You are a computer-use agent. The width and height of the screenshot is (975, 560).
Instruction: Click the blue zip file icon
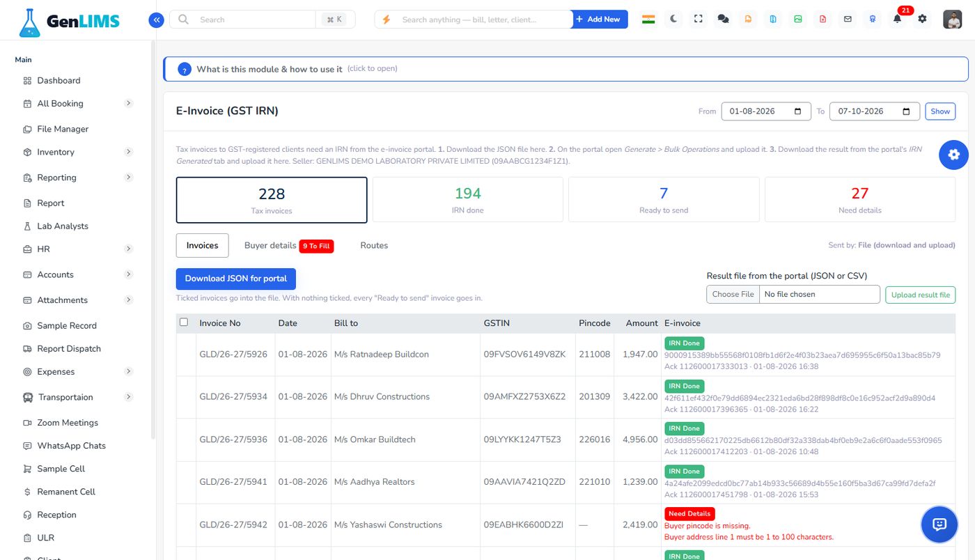(x=773, y=20)
